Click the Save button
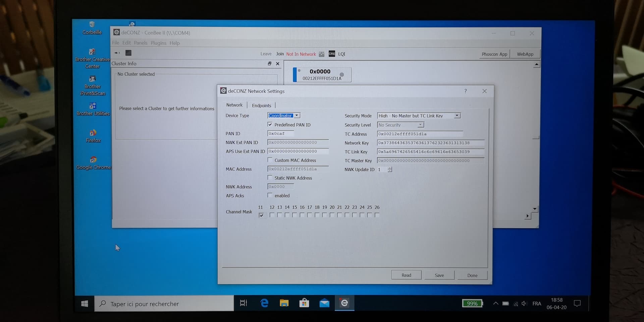The height and width of the screenshot is (322, 644). pyautogui.click(x=439, y=275)
